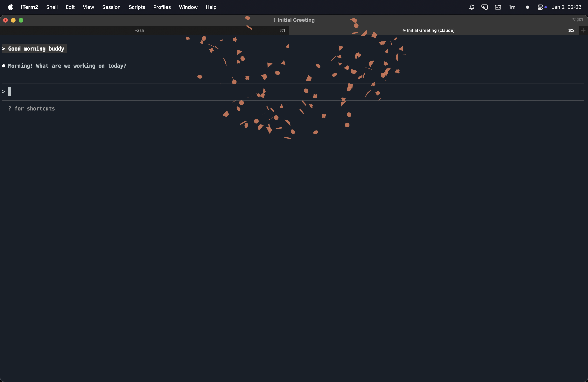Click the notifications bell icon in menu bar
This screenshot has height=382, width=588.
tap(472, 7)
